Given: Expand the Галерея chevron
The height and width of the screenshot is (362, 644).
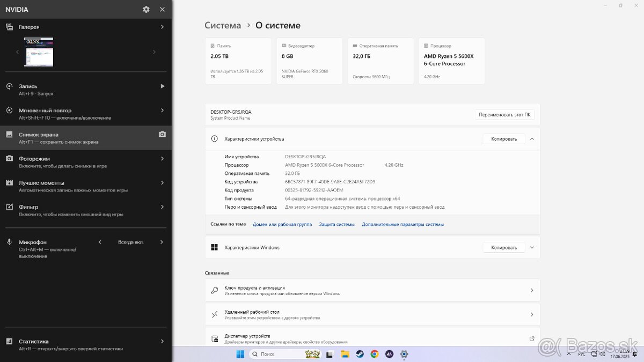Looking at the screenshot, I should [162, 27].
